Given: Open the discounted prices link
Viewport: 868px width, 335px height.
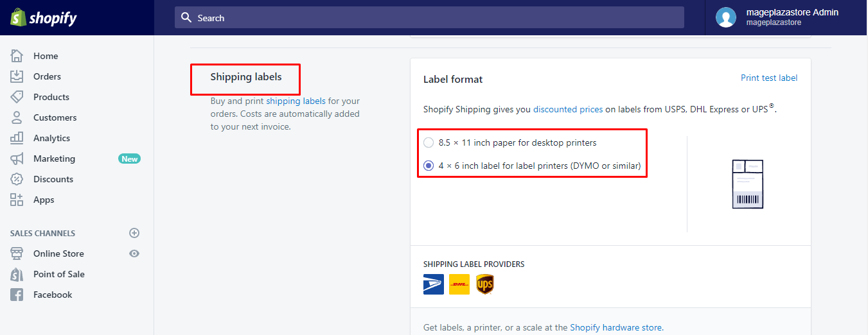Looking at the screenshot, I should pyautogui.click(x=568, y=109).
